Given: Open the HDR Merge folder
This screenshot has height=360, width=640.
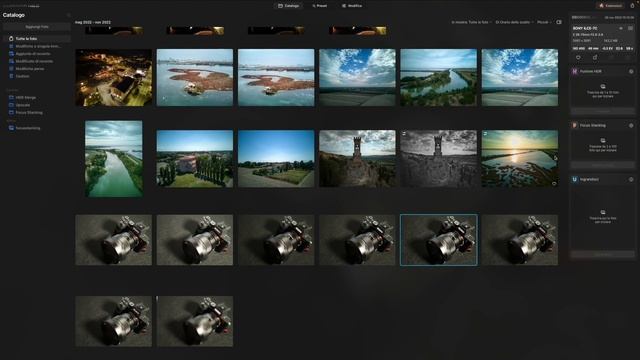Looking at the screenshot, I should [22, 98].
